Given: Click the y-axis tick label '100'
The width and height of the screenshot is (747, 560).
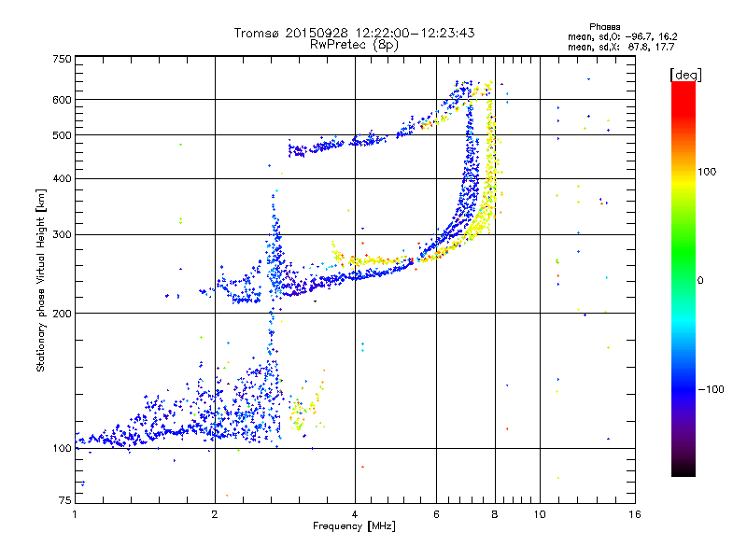Looking at the screenshot, I should [x=62, y=448].
